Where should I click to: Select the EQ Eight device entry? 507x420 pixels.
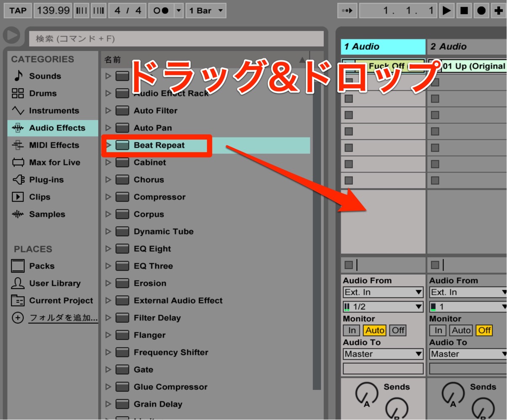point(206,248)
